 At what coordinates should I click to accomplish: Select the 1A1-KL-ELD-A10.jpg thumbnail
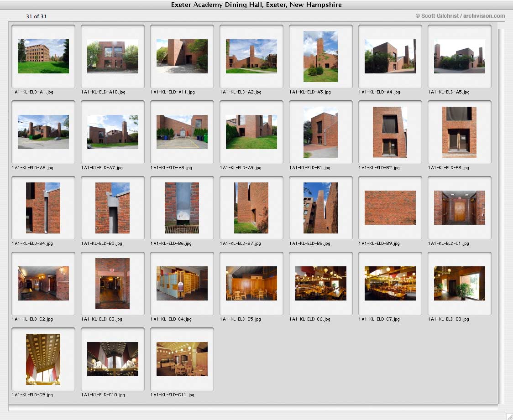[x=113, y=56]
